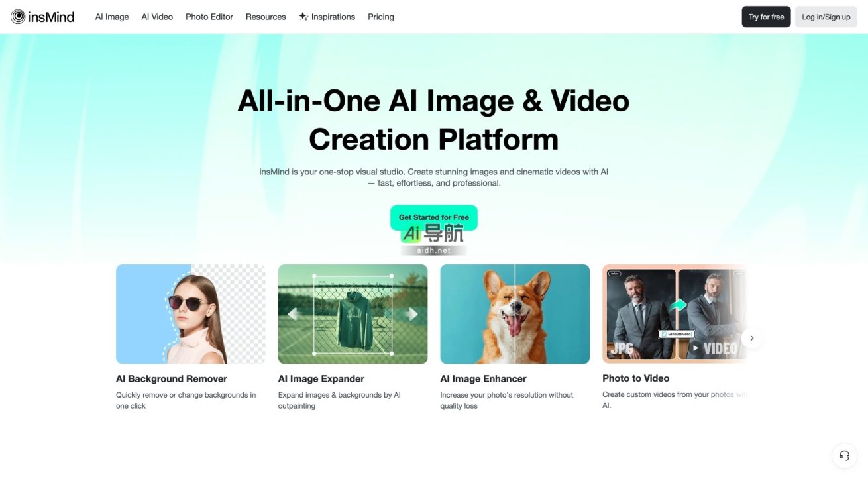Select Photo Editor in the navigation bar
Screen dimensions: 868x479
[x=209, y=16]
